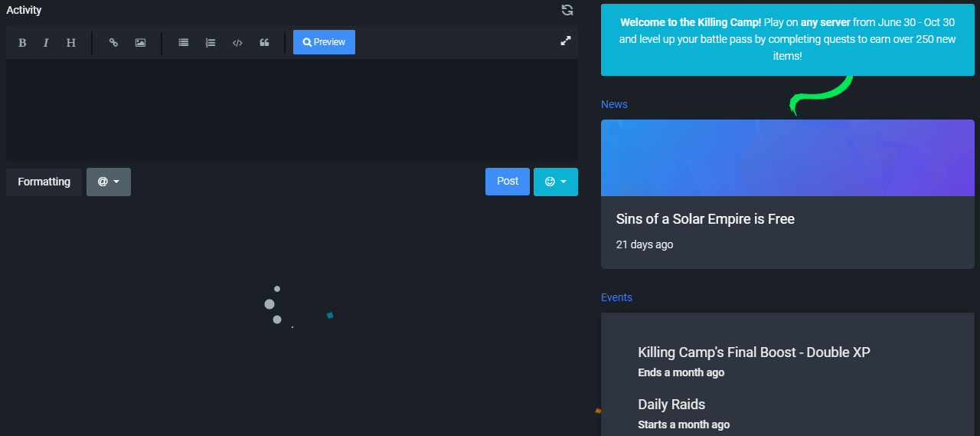Click the Preview button

[324, 42]
